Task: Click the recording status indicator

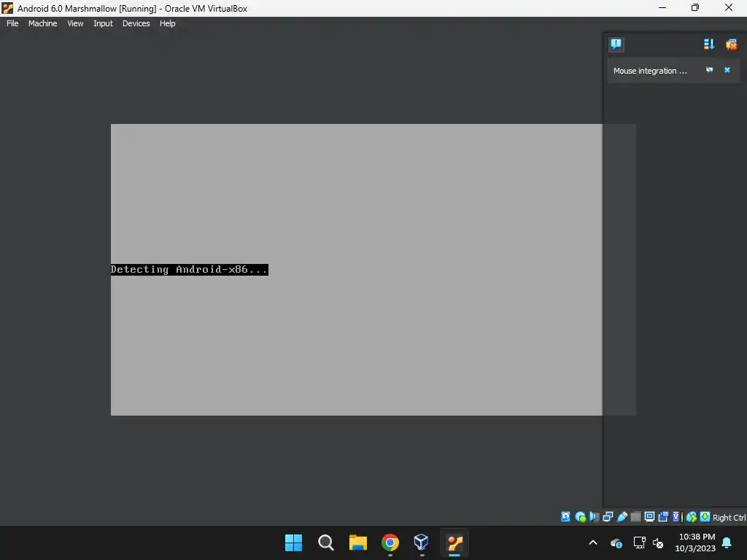Action: pyautogui.click(x=663, y=517)
